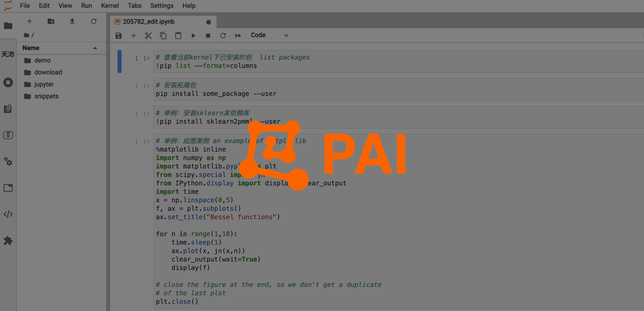Screen dimensions: 644x311
Task: Open the dataset search sidebar icon
Action: tap(8, 109)
